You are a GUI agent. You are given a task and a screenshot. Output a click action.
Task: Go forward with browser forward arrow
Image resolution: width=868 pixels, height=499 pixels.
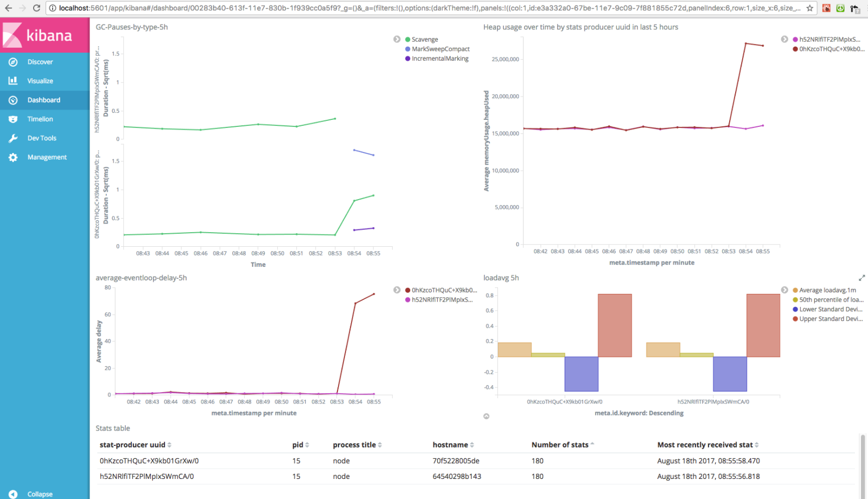click(x=22, y=8)
